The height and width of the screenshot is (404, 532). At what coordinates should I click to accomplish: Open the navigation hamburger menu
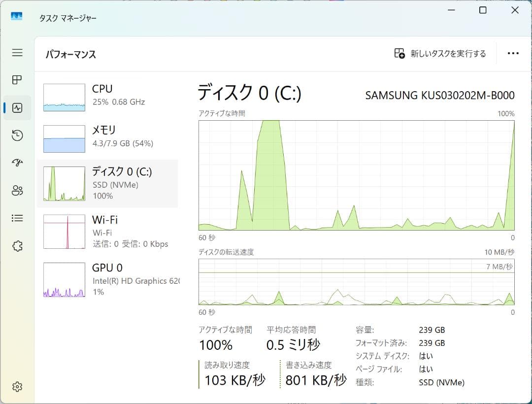(17, 53)
